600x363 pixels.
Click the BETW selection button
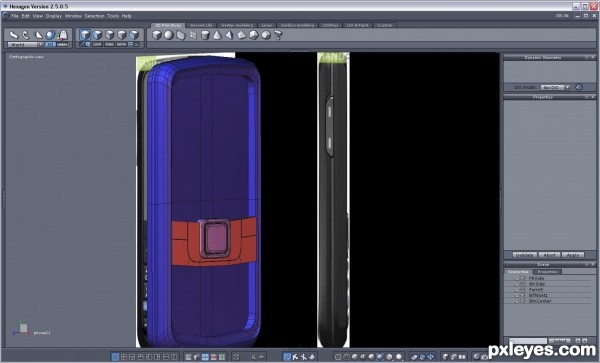pos(121,44)
